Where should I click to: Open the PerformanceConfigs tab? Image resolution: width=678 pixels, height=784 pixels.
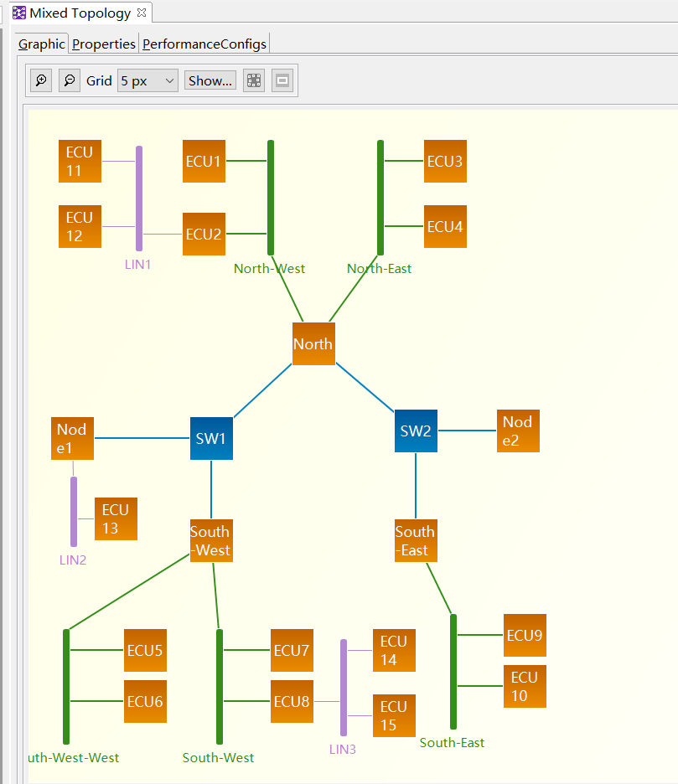point(204,44)
